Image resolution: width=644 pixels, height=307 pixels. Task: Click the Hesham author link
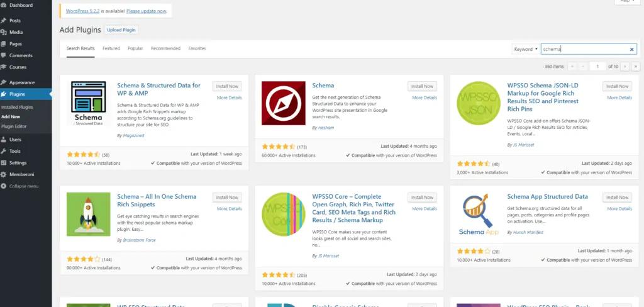pos(326,128)
